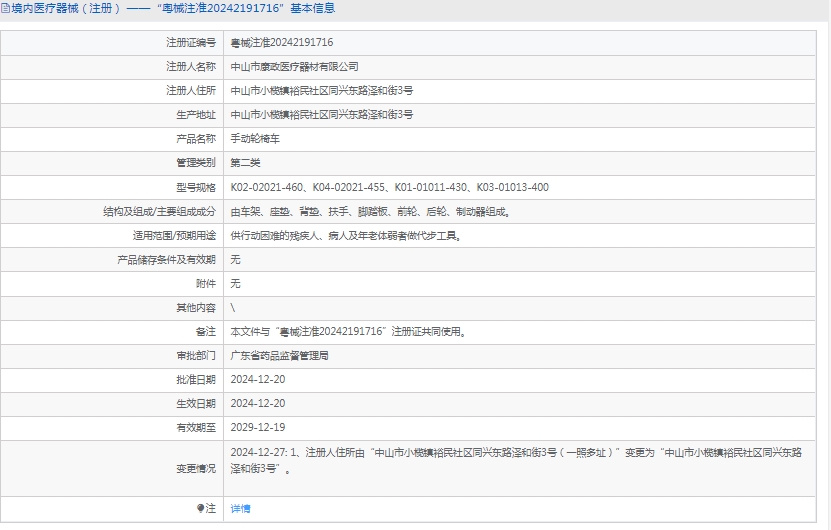Click the expiry date 2029-12-19

pos(257,427)
